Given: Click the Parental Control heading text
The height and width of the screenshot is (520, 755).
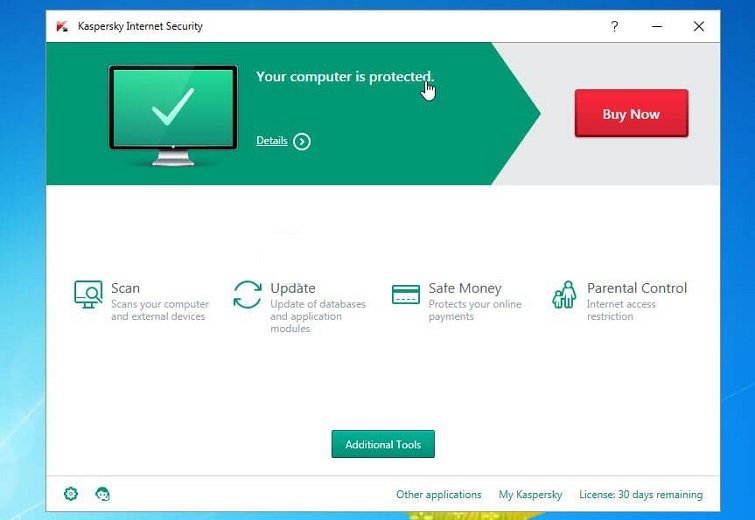Looking at the screenshot, I should click(637, 288).
